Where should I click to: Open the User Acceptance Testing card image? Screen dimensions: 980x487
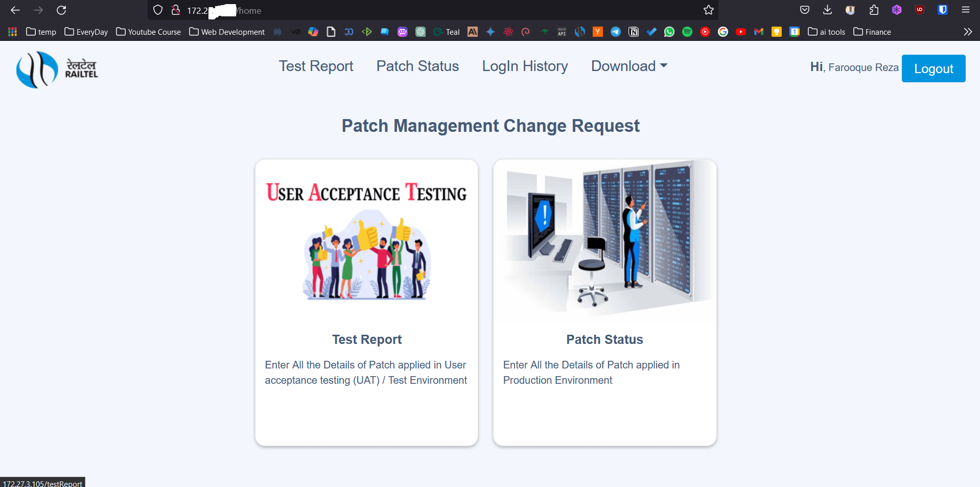[366, 240]
